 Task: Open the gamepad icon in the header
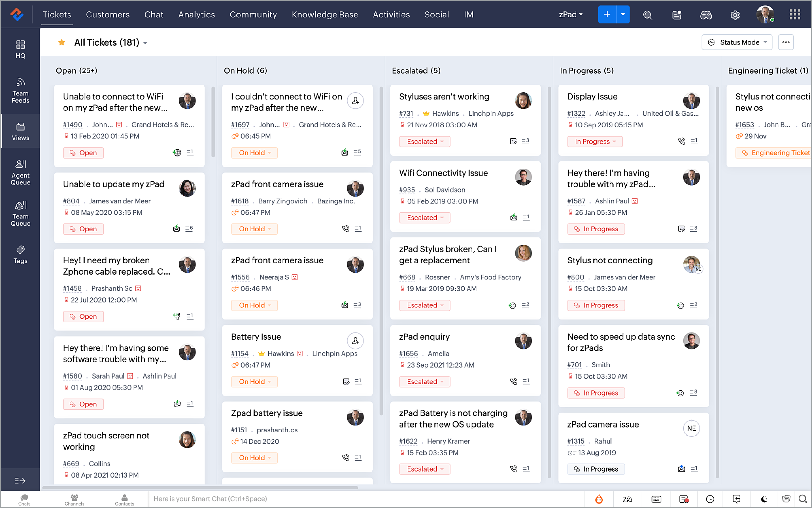click(705, 15)
